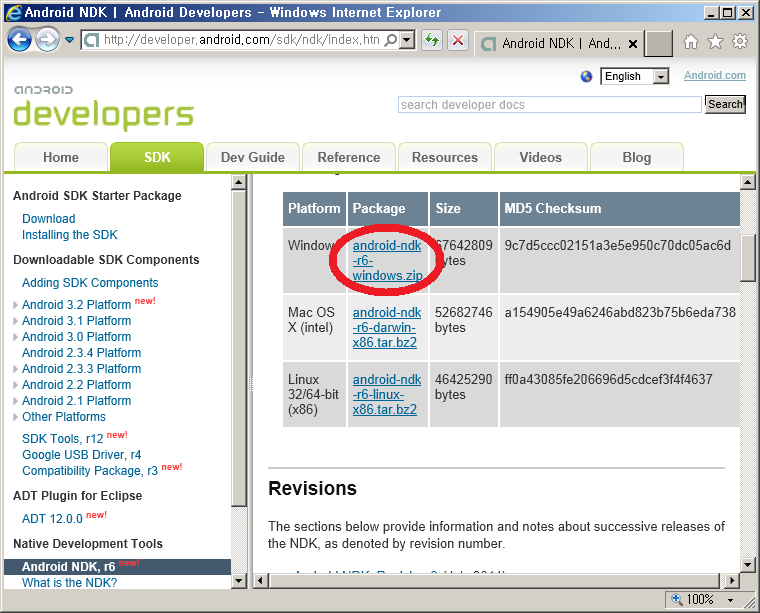Image resolution: width=760 pixels, height=613 pixels.
Task: Open a new blank tab
Action: tap(659, 44)
